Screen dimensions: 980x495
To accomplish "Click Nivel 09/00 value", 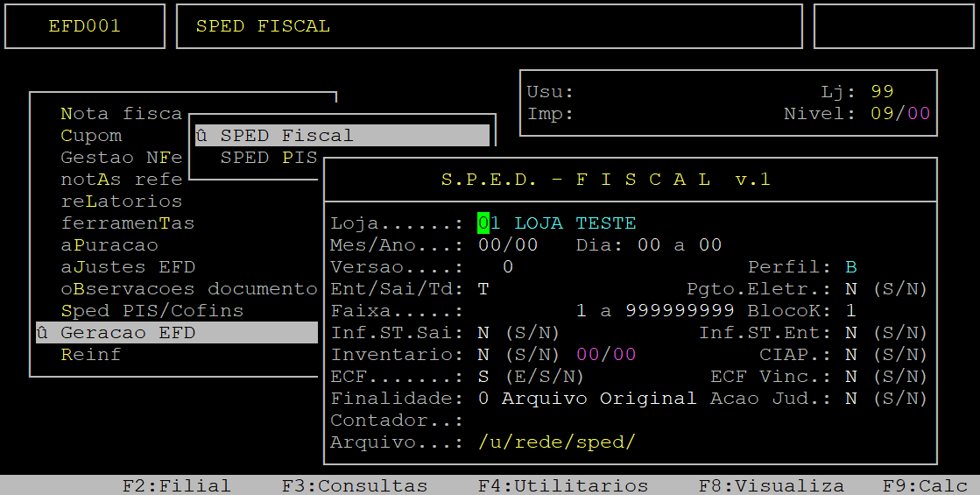I will click(x=900, y=114).
